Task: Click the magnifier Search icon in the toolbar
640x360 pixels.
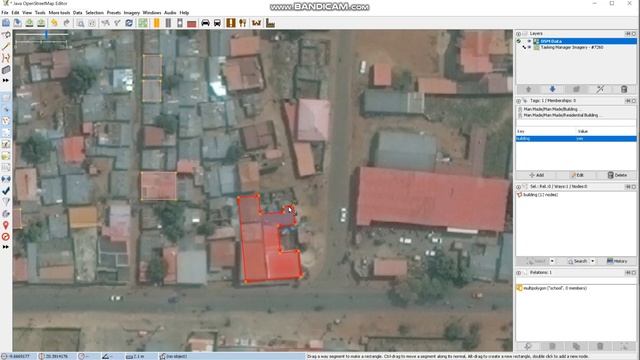Action: click(80, 23)
